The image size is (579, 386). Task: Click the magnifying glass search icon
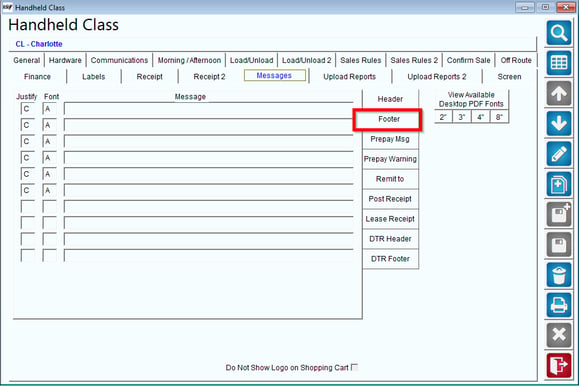559,33
